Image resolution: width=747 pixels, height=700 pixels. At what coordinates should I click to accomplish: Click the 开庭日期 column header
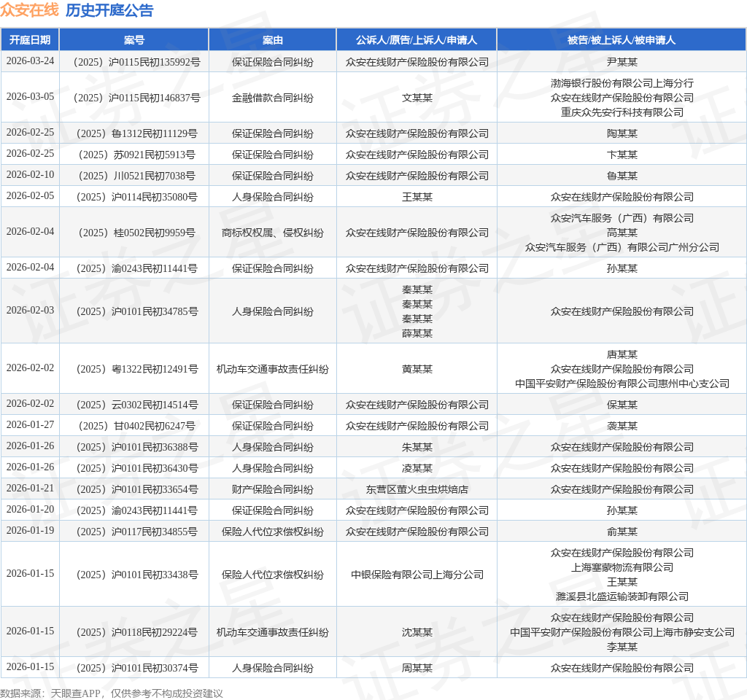tap(30, 40)
